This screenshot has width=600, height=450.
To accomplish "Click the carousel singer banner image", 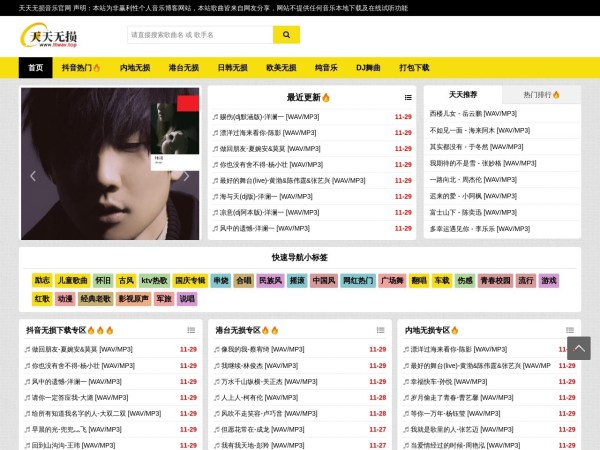I will (110, 164).
